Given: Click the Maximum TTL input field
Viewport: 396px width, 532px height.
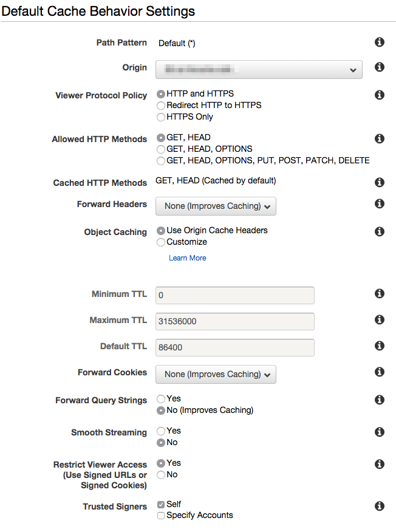Looking at the screenshot, I should click(235, 321).
